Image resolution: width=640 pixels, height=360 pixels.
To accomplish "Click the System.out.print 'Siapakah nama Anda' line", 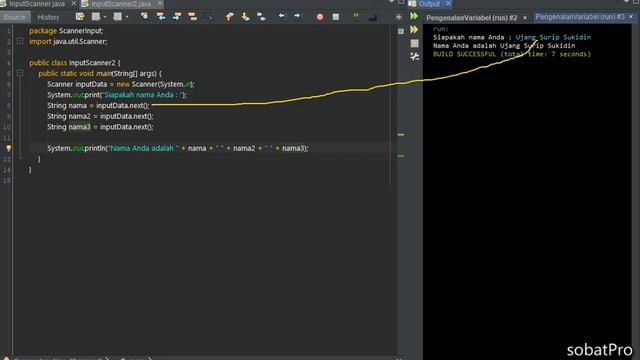I will pyautogui.click(x=117, y=95).
